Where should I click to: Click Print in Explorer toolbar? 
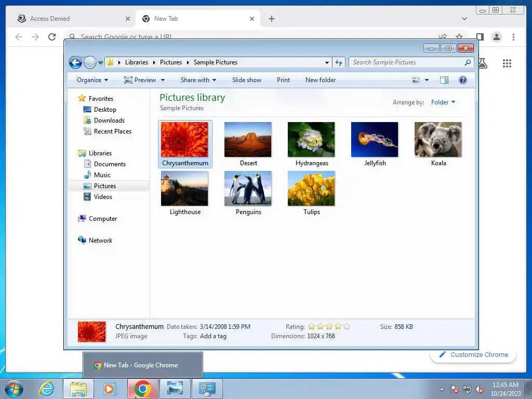coord(283,80)
